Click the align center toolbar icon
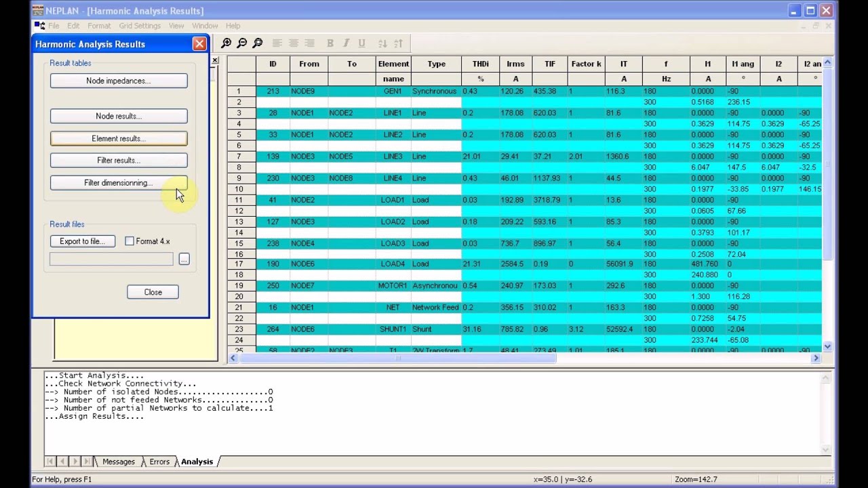This screenshot has width=868, height=488. pos(294,43)
